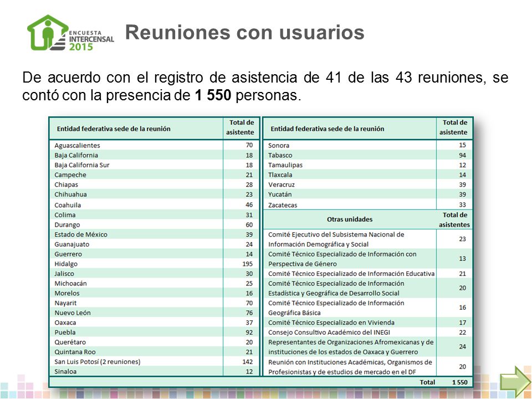This screenshot has height=399, width=532.
Task: Select the 'Guanajuato' entry
Action: coord(72,244)
